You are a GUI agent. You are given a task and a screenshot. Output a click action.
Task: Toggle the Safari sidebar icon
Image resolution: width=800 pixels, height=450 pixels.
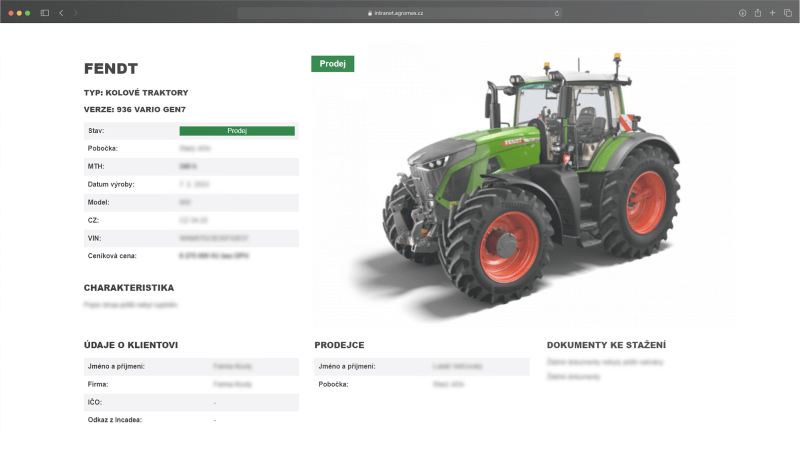(x=45, y=13)
